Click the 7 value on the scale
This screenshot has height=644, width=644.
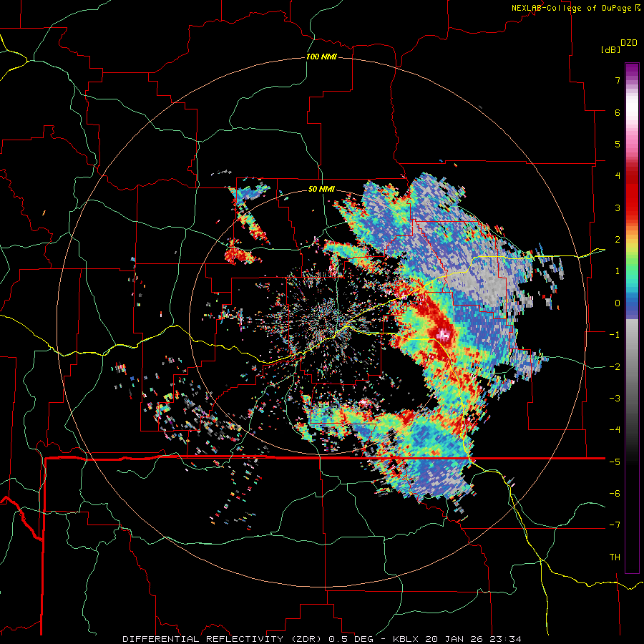coord(618,80)
